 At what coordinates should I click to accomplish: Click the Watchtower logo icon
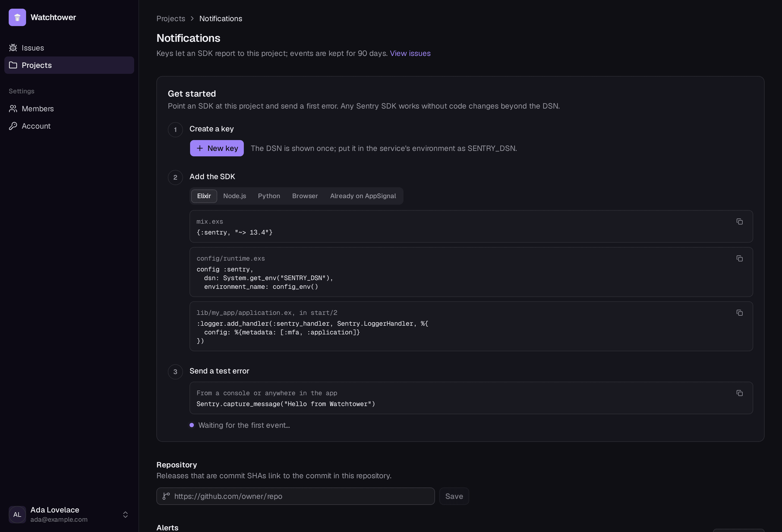(17, 17)
